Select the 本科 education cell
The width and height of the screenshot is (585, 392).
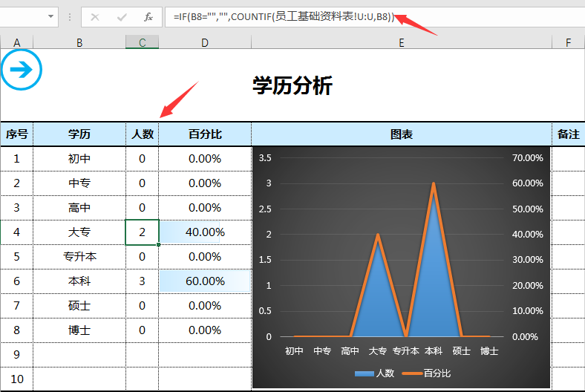79,281
